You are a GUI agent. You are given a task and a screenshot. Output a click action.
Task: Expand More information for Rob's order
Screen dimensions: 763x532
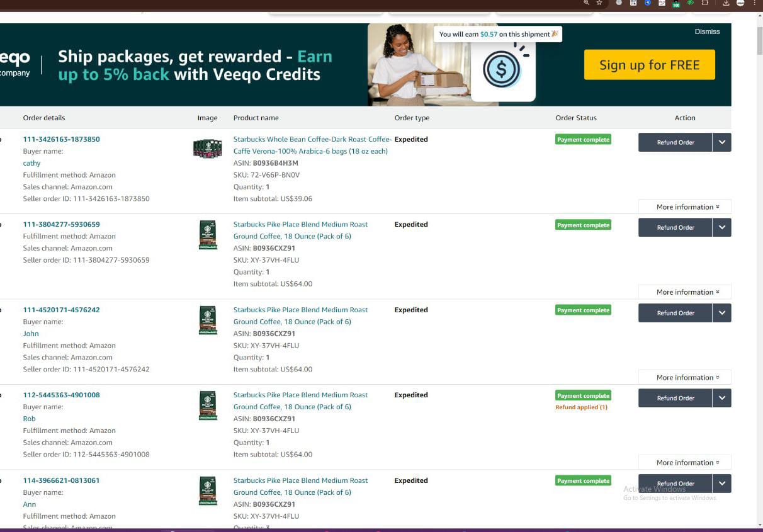pos(685,463)
